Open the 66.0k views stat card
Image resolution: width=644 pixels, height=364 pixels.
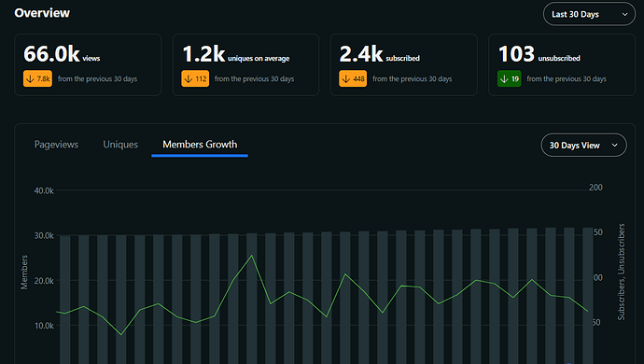coord(88,65)
